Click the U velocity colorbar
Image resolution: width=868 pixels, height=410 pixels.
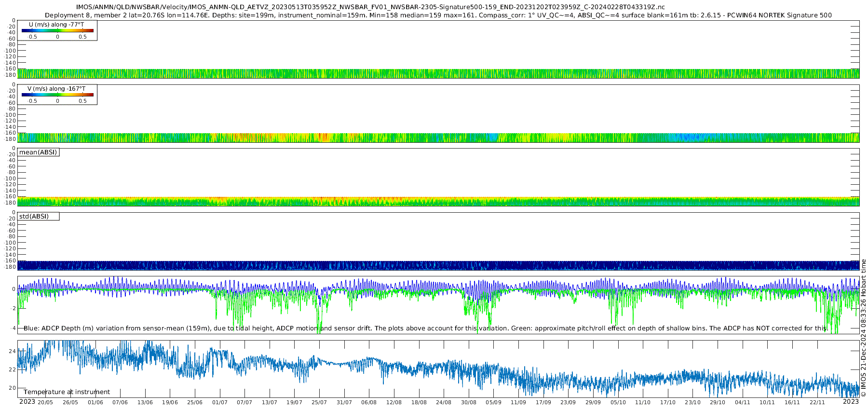click(x=57, y=31)
